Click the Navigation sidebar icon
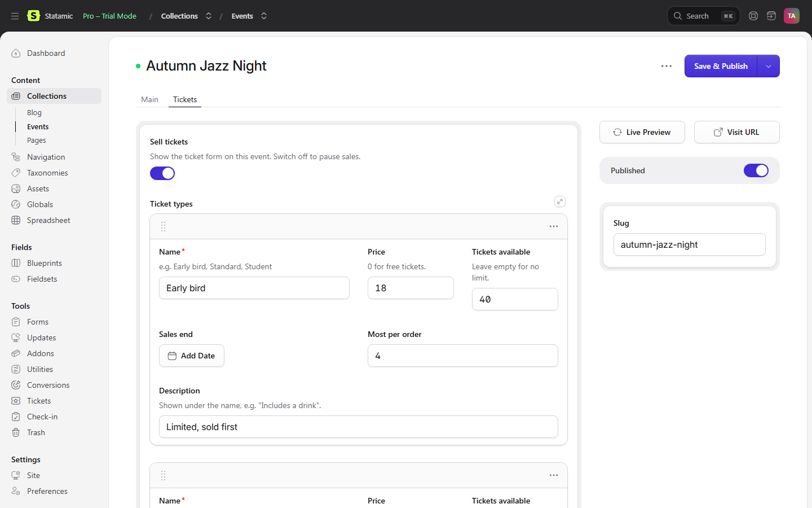 16,157
